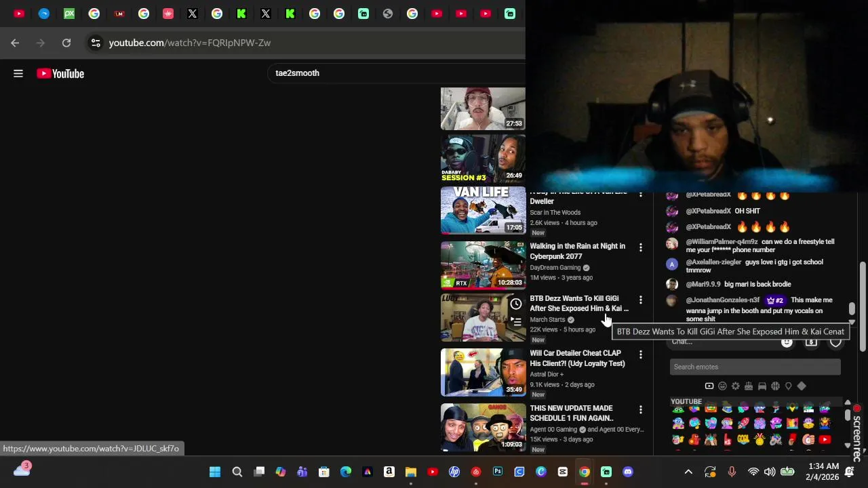Open THIS NEW UPDATE MADE SCHEDULE 1 video
The width and height of the screenshot is (868, 488).
pos(572,413)
